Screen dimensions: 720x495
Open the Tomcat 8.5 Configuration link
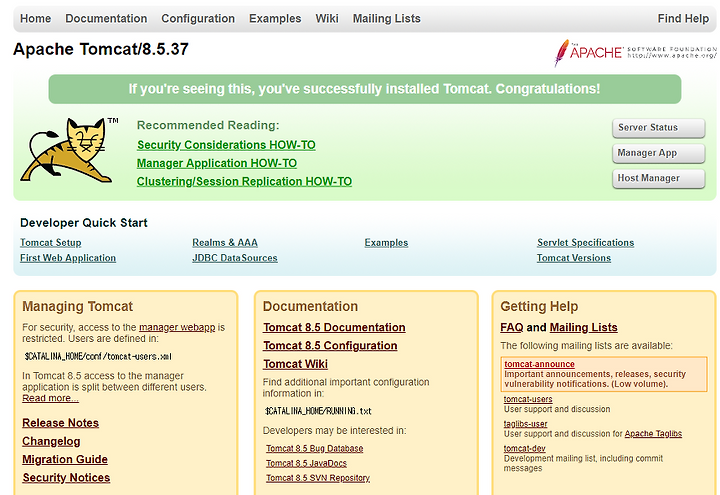point(330,346)
